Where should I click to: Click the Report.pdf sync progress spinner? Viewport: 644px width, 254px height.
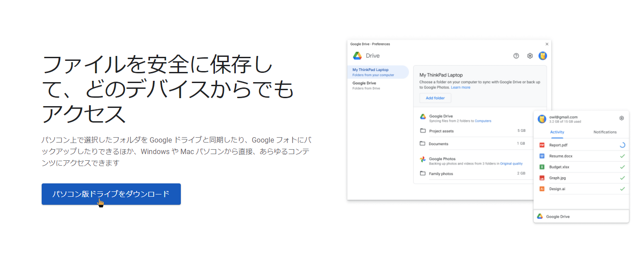tap(622, 145)
